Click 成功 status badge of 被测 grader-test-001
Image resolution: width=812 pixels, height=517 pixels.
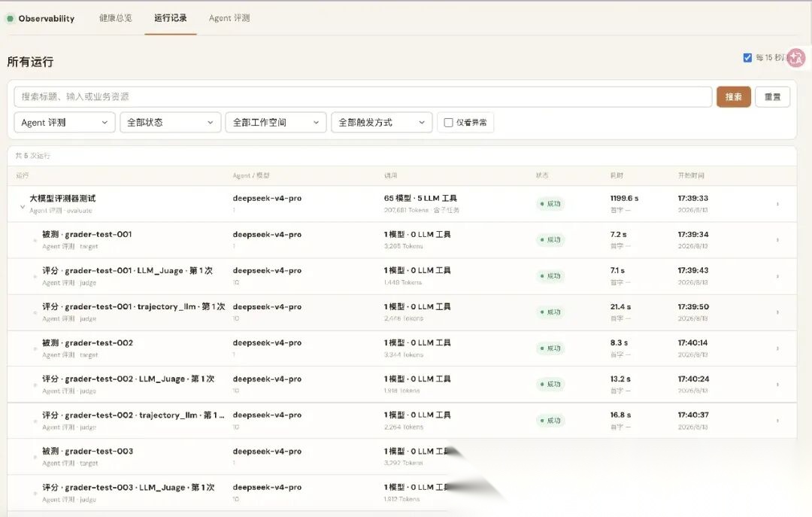click(x=550, y=240)
